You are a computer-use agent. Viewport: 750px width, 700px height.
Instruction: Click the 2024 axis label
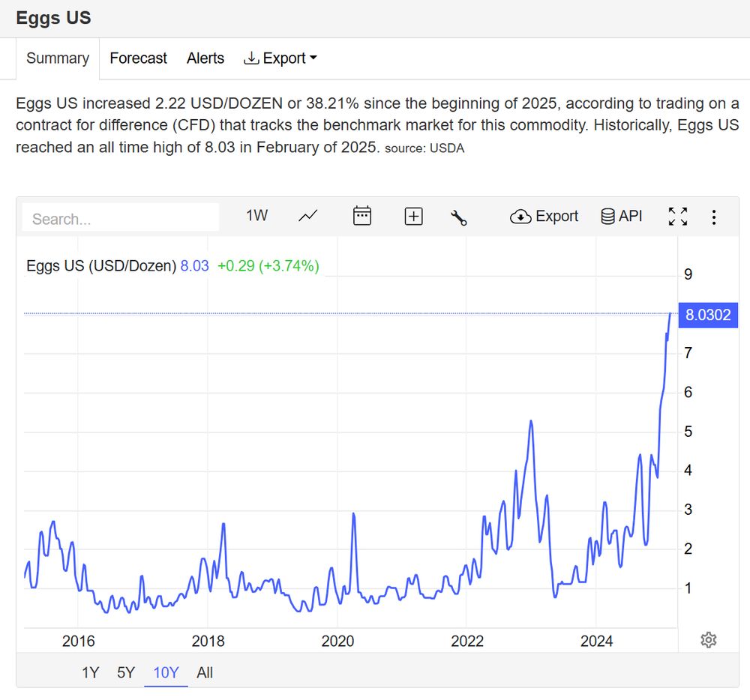(x=596, y=642)
